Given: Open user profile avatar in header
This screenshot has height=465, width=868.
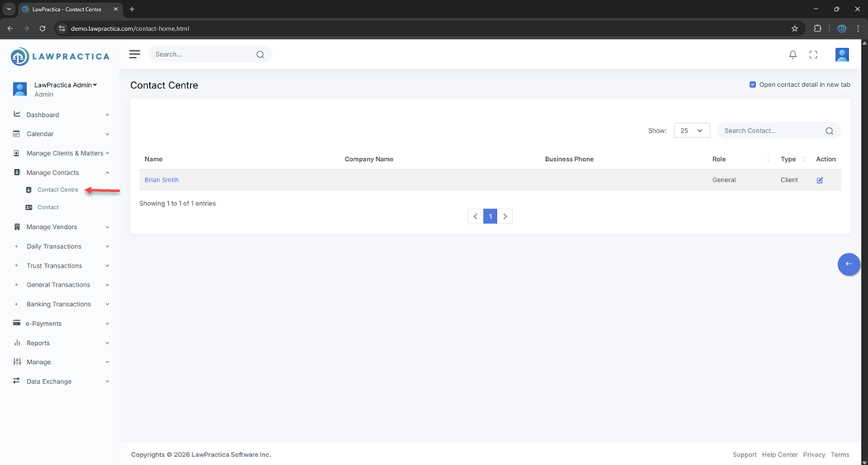Looking at the screenshot, I should (x=842, y=54).
